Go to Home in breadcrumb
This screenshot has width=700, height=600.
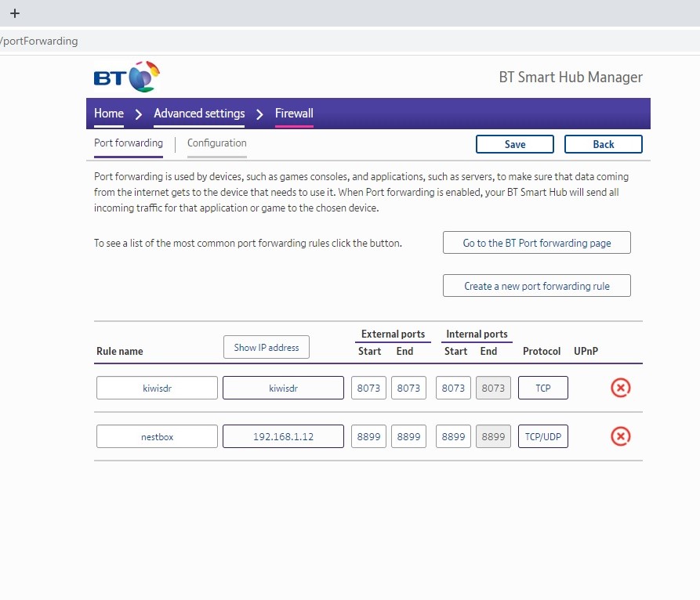[109, 114]
